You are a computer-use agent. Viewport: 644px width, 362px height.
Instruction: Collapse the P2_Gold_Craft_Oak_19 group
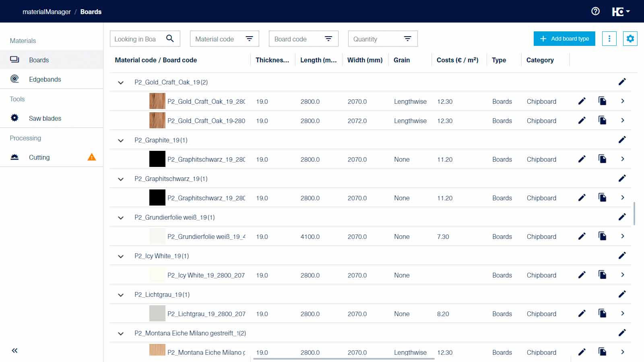pos(121,82)
